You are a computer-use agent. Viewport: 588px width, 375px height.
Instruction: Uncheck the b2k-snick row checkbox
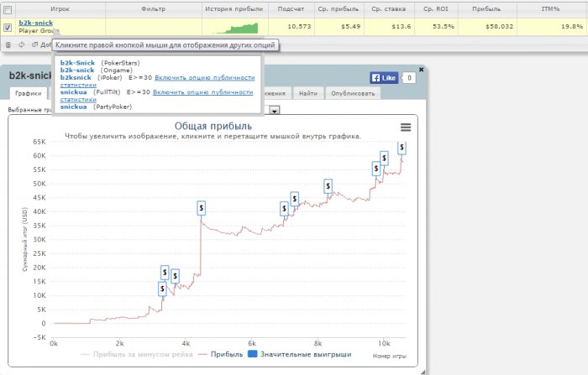(x=8, y=28)
